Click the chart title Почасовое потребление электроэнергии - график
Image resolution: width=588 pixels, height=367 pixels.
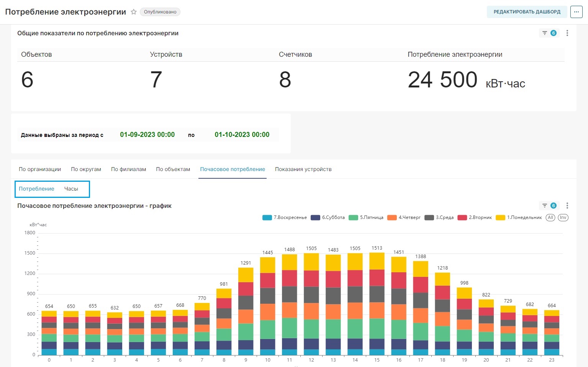(x=94, y=206)
